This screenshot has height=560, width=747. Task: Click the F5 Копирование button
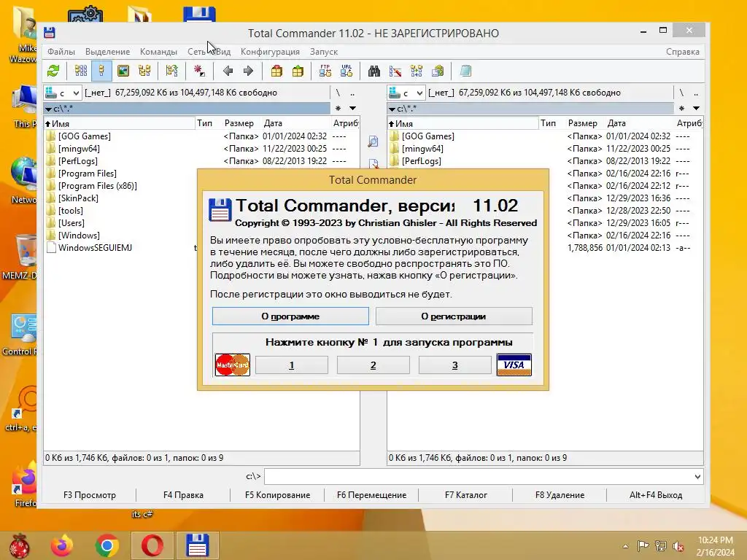(x=277, y=495)
